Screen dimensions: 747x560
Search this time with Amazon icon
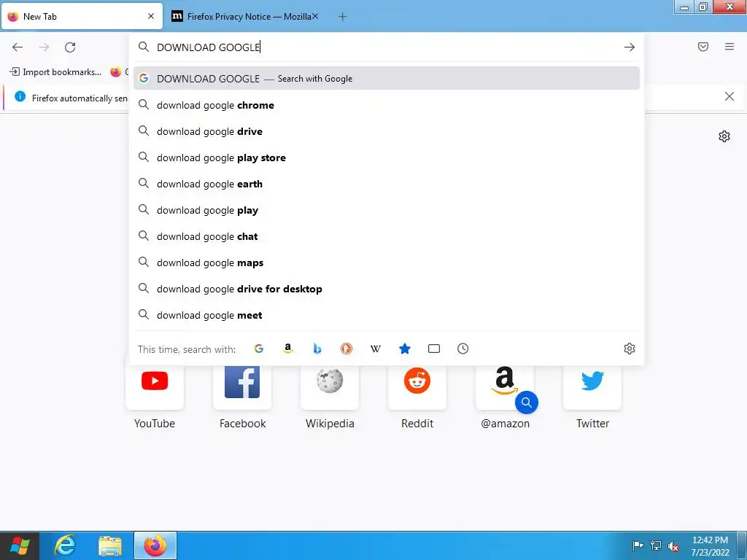click(287, 349)
